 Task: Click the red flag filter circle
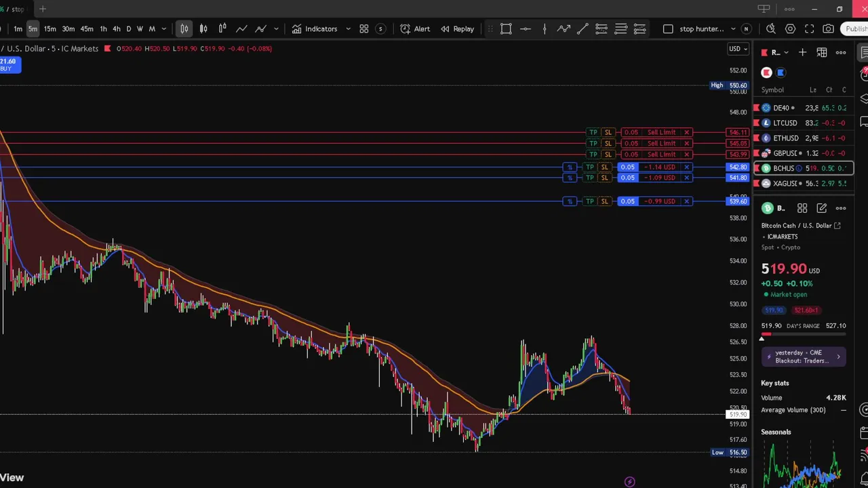766,73
